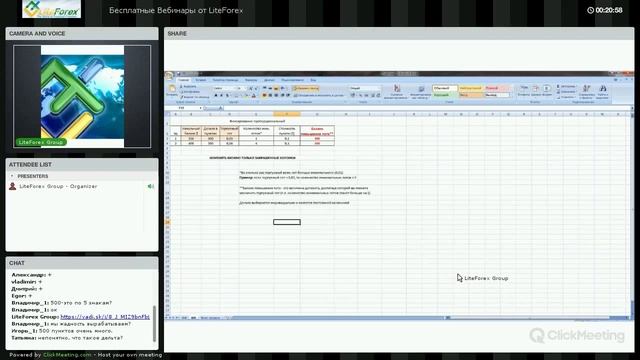Switch to the Insert ribbon tab

(x=200, y=80)
